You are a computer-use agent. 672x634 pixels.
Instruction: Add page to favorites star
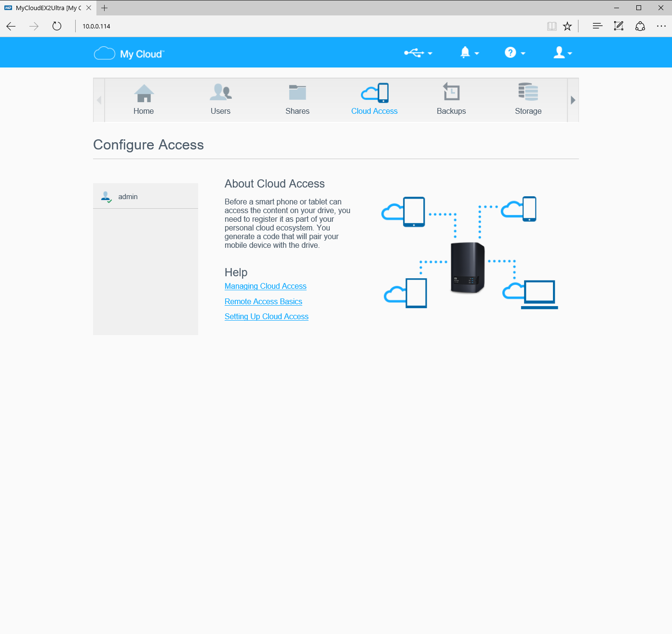567,27
